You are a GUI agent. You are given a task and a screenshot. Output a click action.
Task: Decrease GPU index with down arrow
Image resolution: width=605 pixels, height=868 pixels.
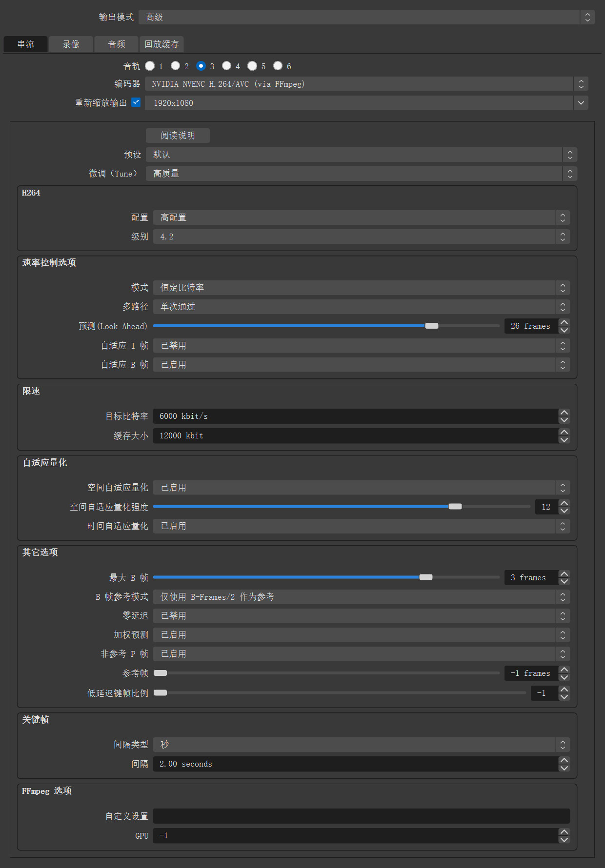tap(564, 840)
